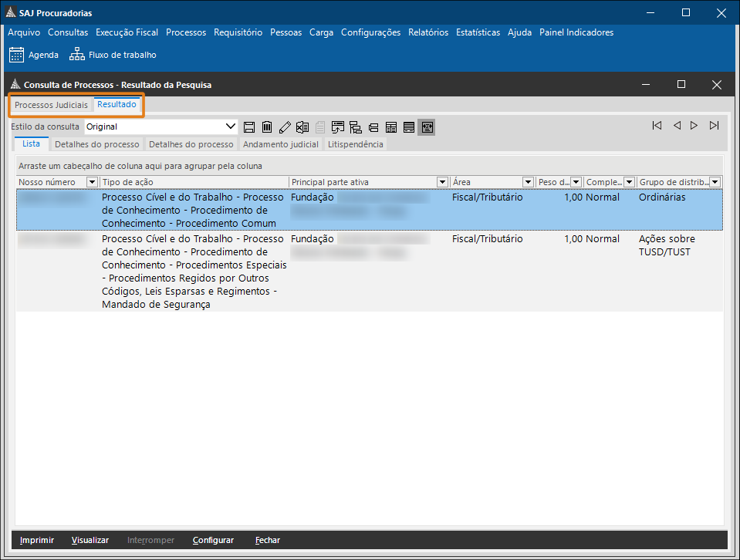Go to last record arrow
Screen dimensions: 740x560
click(714, 126)
